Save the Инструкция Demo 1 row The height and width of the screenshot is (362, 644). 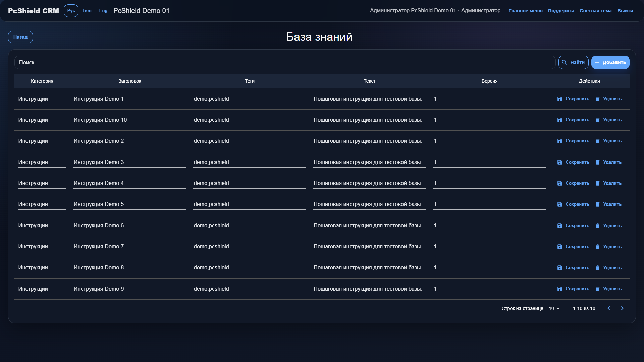coord(573,99)
